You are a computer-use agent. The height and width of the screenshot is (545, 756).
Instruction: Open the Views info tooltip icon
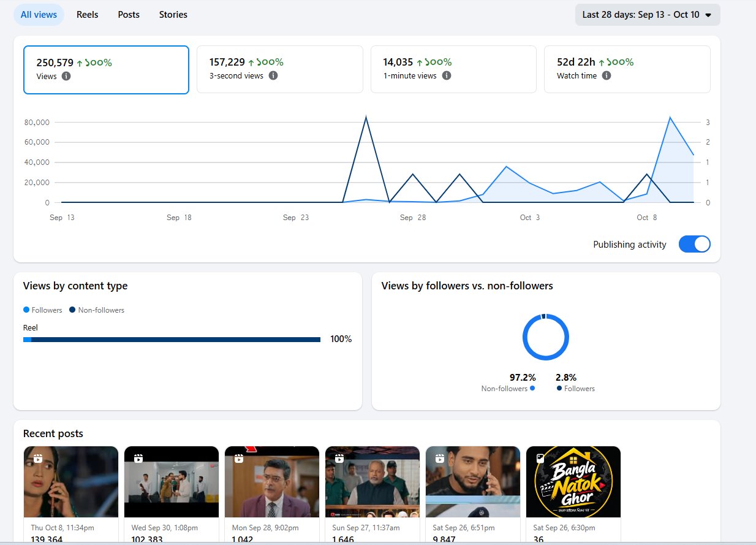66,76
